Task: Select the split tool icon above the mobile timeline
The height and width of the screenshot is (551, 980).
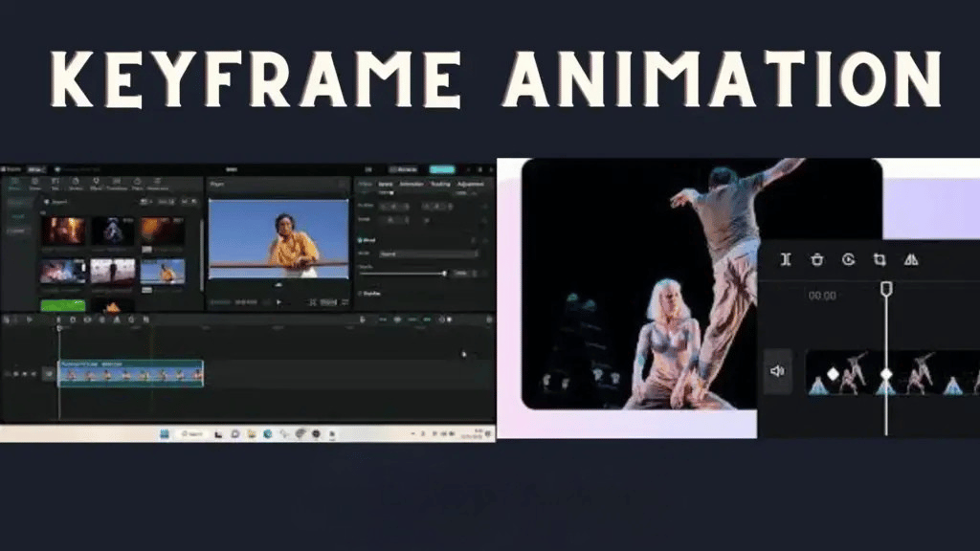Action: [x=786, y=259]
